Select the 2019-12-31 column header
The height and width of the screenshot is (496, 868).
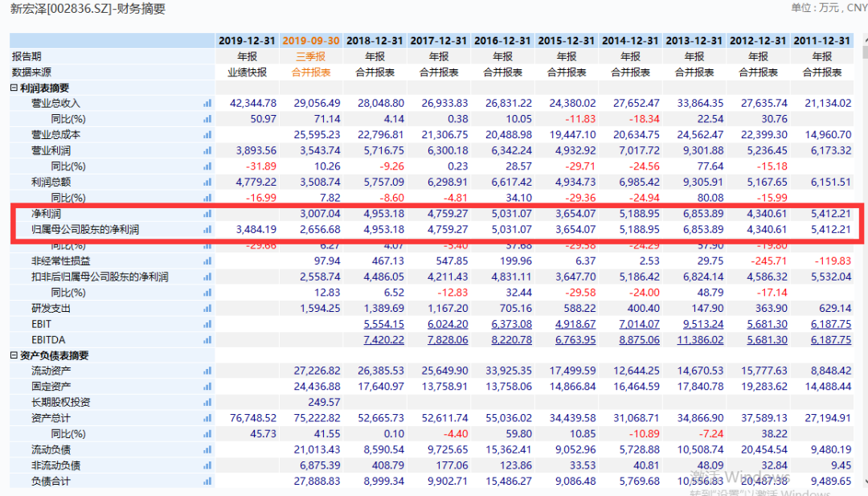[247, 41]
